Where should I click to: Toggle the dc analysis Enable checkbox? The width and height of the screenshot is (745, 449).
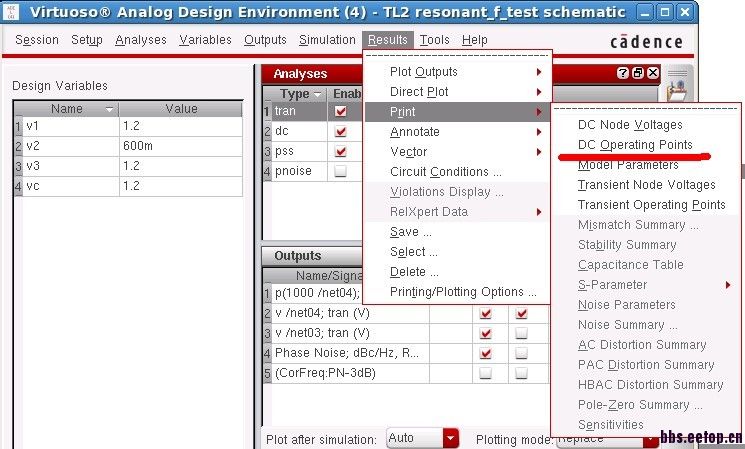tap(340, 131)
